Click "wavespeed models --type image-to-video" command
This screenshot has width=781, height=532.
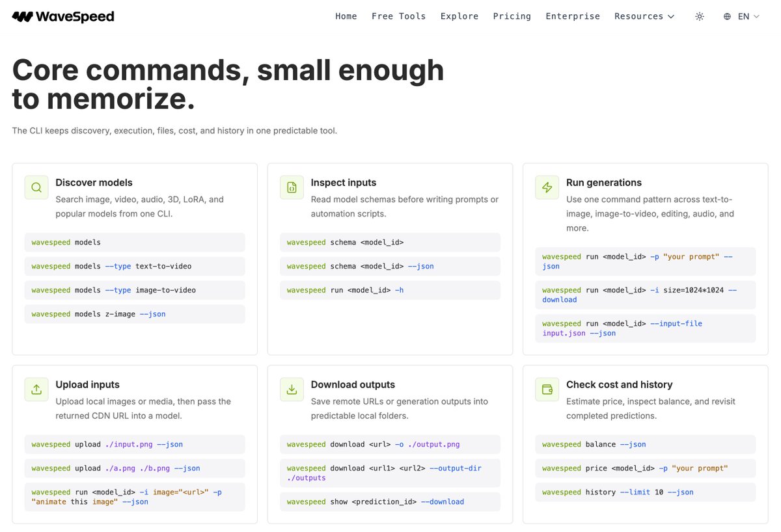[x=135, y=290]
